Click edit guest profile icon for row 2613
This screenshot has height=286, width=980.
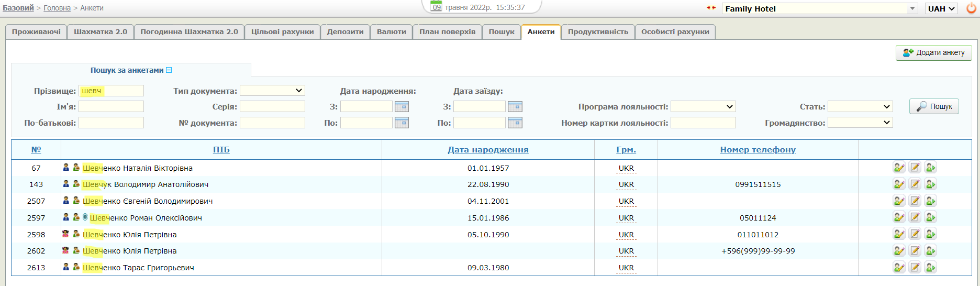click(x=899, y=268)
